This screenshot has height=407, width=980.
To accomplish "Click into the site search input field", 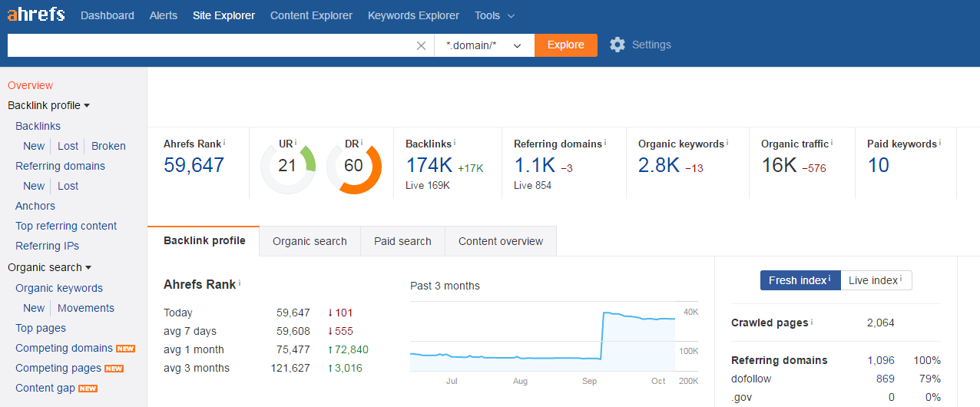I will pyautogui.click(x=207, y=45).
